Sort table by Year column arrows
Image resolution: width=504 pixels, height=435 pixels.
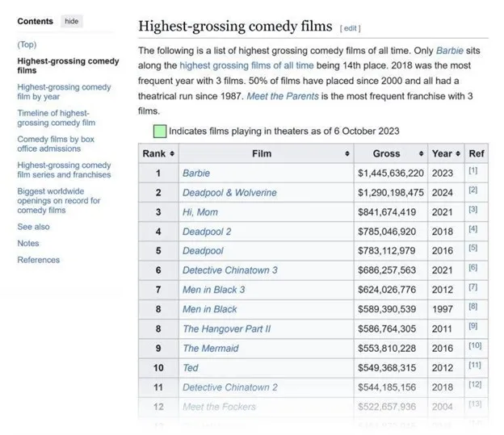(x=458, y=153)
